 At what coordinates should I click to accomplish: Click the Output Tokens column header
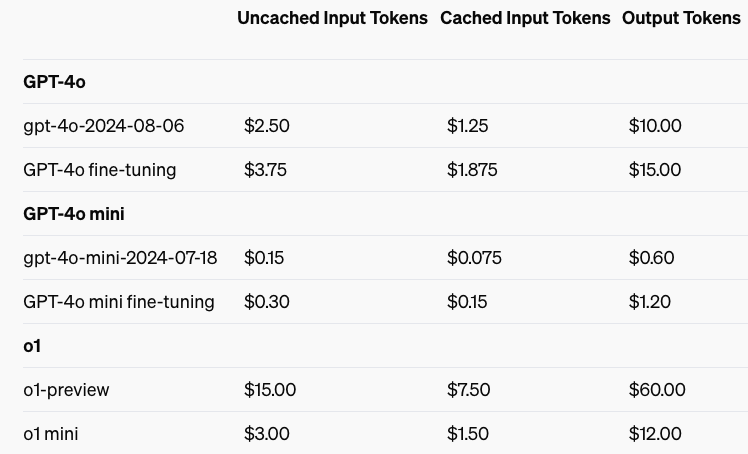[x=681, y=18]
